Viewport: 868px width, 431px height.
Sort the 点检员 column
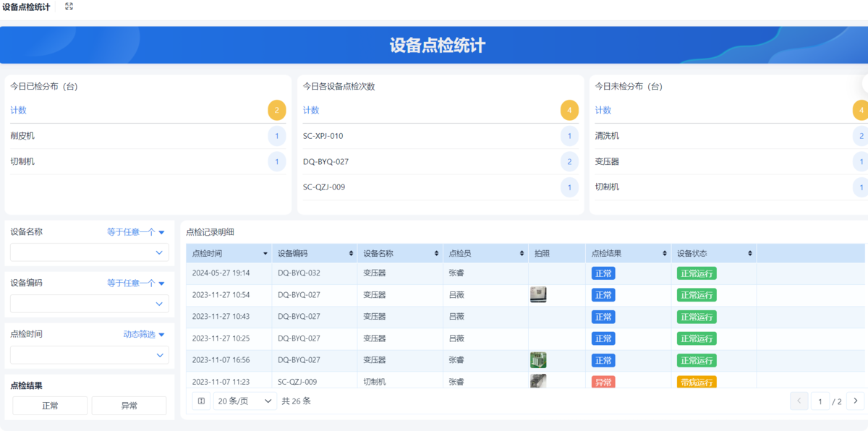[522, 254]
